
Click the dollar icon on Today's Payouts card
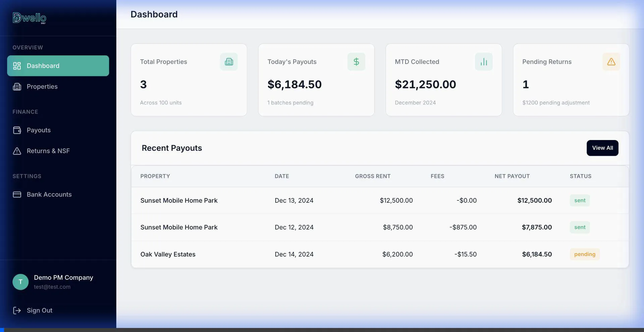point(356,62)
